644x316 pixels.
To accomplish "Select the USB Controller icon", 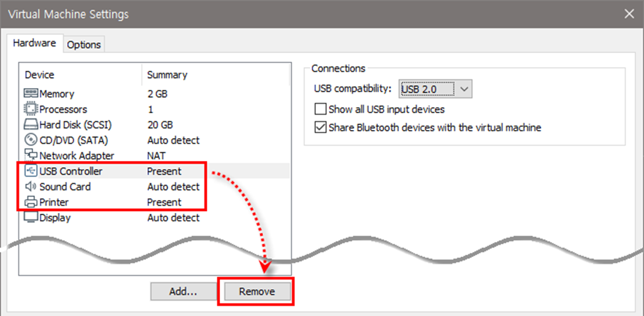I will click(31, 171).
